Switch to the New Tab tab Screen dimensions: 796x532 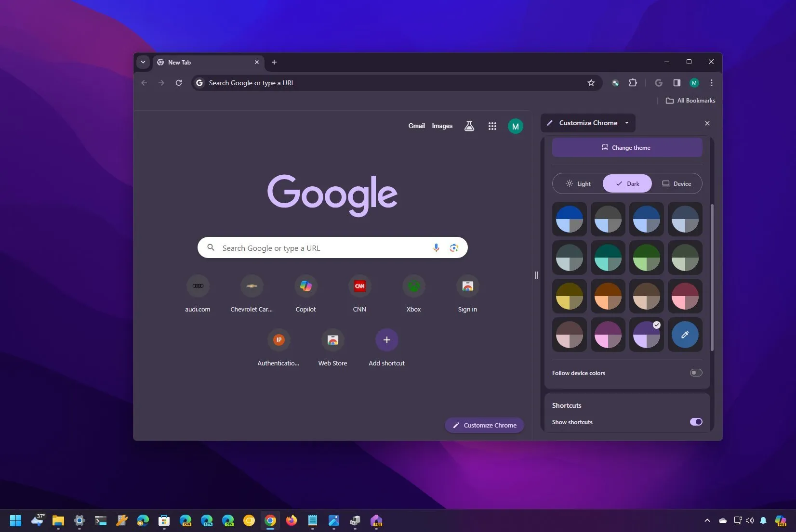[208, 62]
